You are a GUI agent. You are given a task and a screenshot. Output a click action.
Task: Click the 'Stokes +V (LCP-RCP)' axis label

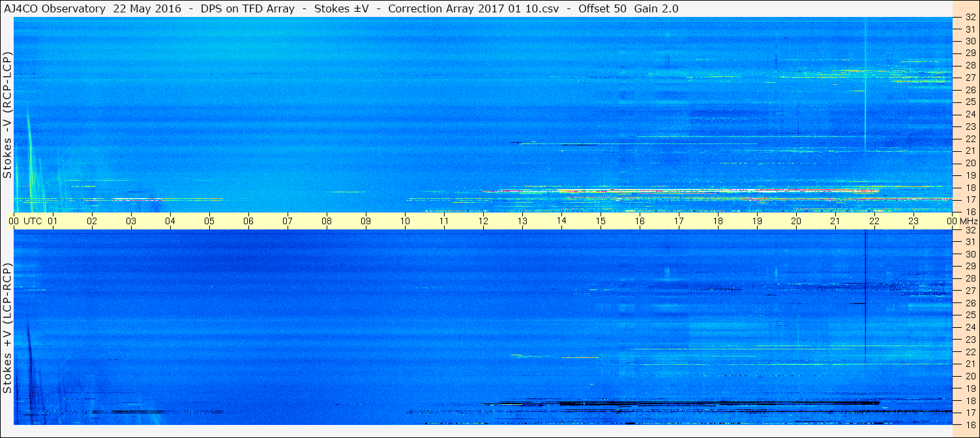[x=8, y=329]
